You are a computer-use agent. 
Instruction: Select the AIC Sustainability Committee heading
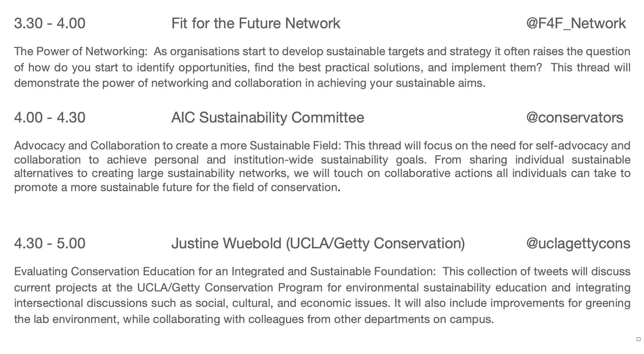(x=268, y=118)
